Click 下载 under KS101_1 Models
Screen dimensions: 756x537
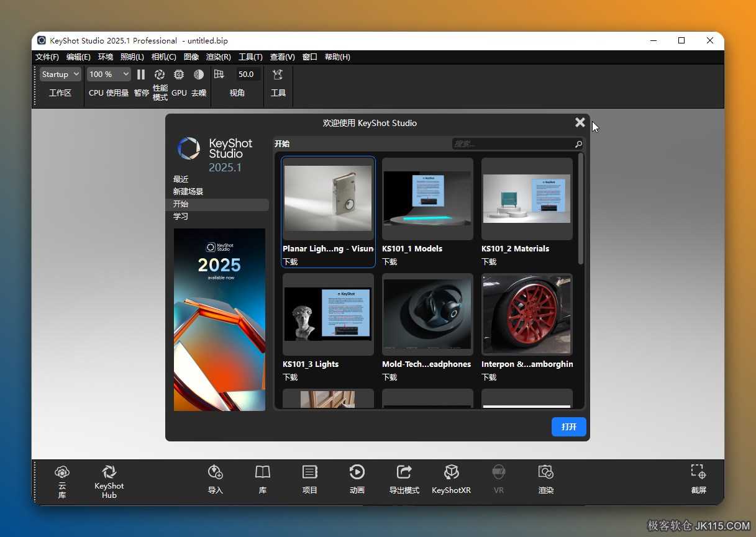pyautogui.click(x=389, y=262)
